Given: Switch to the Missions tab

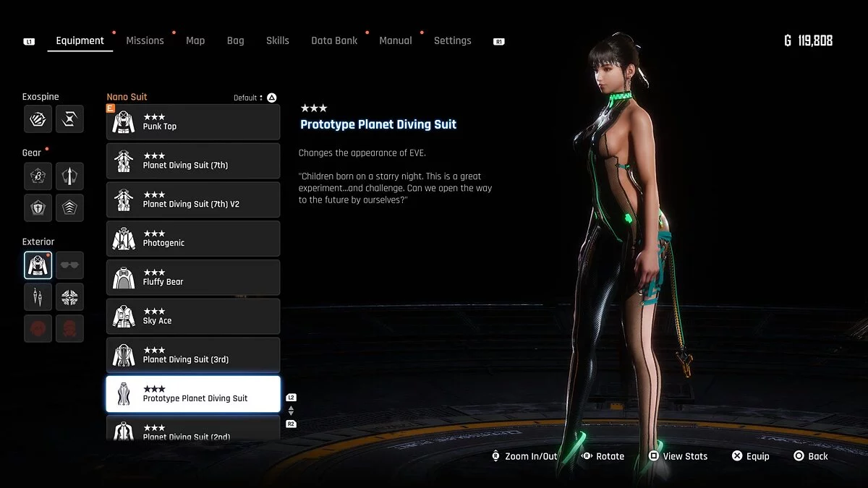Looking at the screenshot, I should coord(145,40).
